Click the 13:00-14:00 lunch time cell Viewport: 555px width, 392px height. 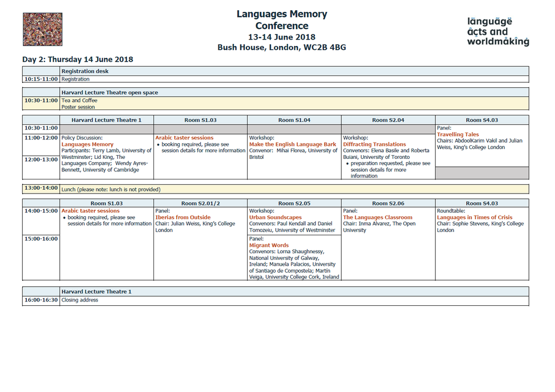[x=41, y=189]
